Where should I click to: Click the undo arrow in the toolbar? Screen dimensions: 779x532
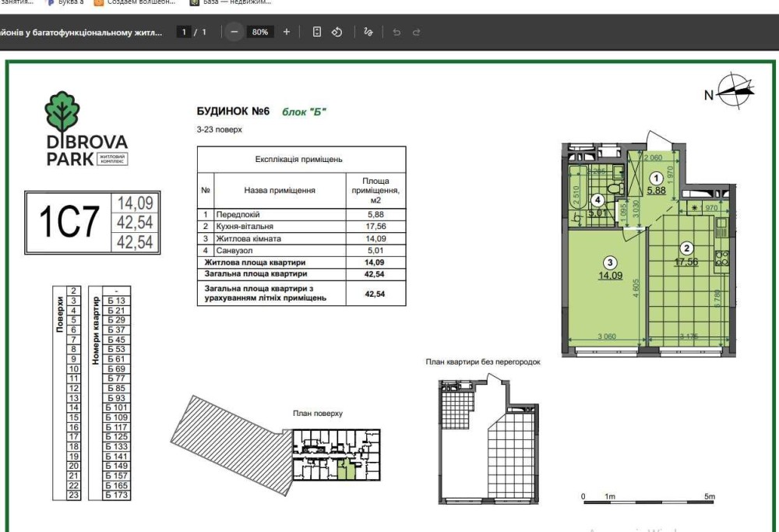coord(397,32)
